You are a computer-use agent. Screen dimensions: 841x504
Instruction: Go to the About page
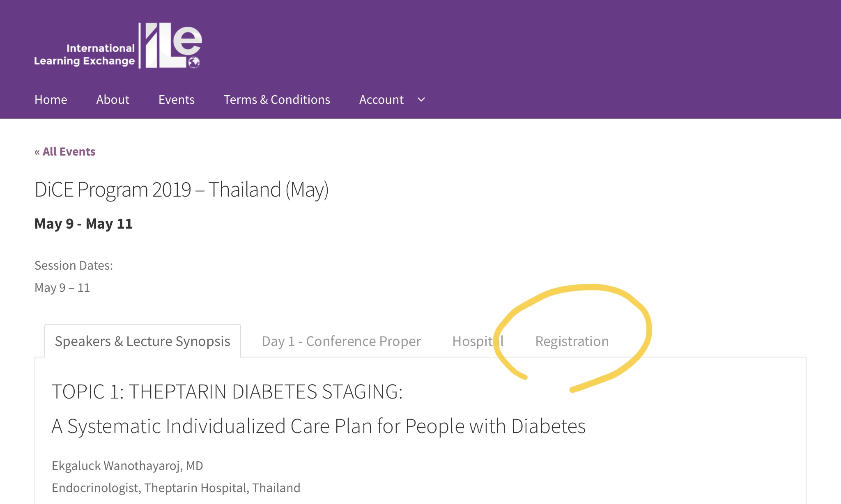113,100
